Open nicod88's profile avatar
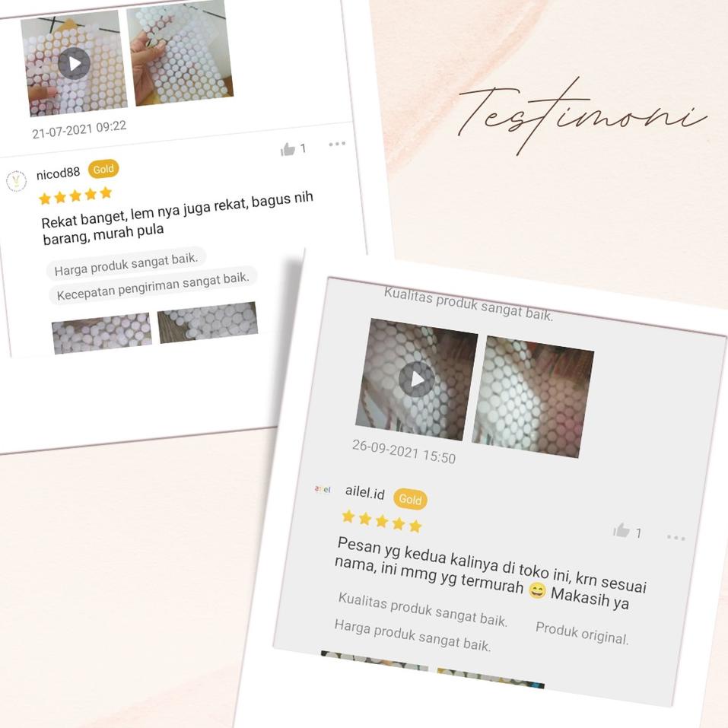This screenshot has height=728, width=728. click(16, 180)
